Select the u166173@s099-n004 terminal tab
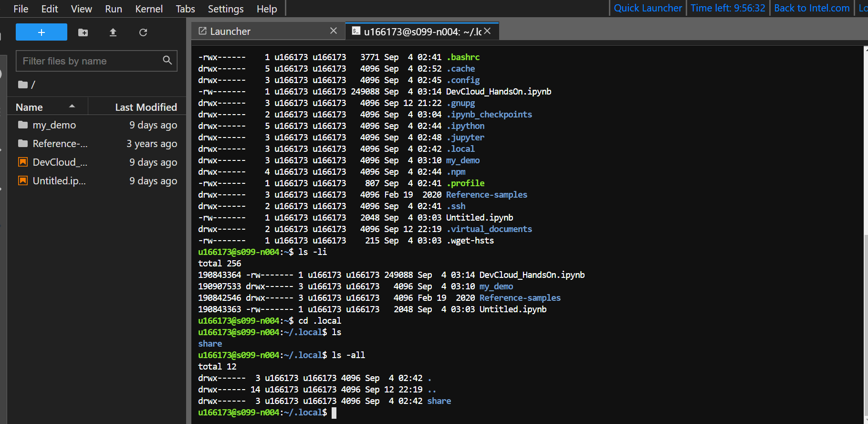This screenshot has width=868, height=424. tap(422, 31)
